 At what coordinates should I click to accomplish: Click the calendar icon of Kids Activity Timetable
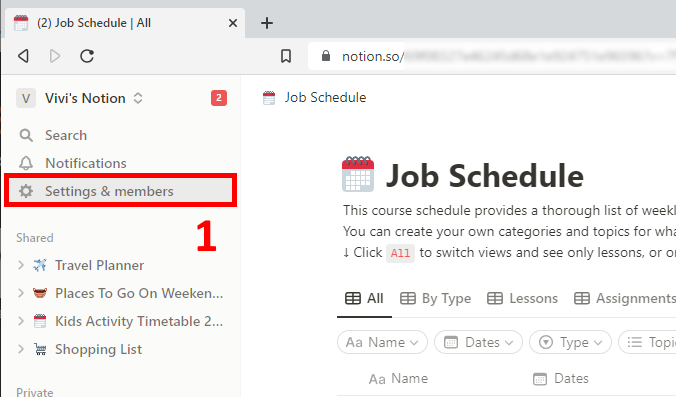tap(40, 321)
